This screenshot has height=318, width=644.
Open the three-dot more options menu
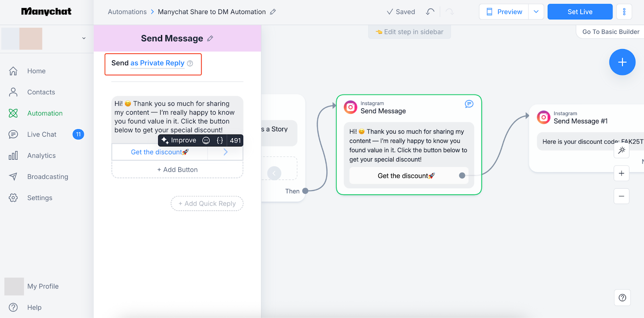pyautogui.click(x=624, y=12)
